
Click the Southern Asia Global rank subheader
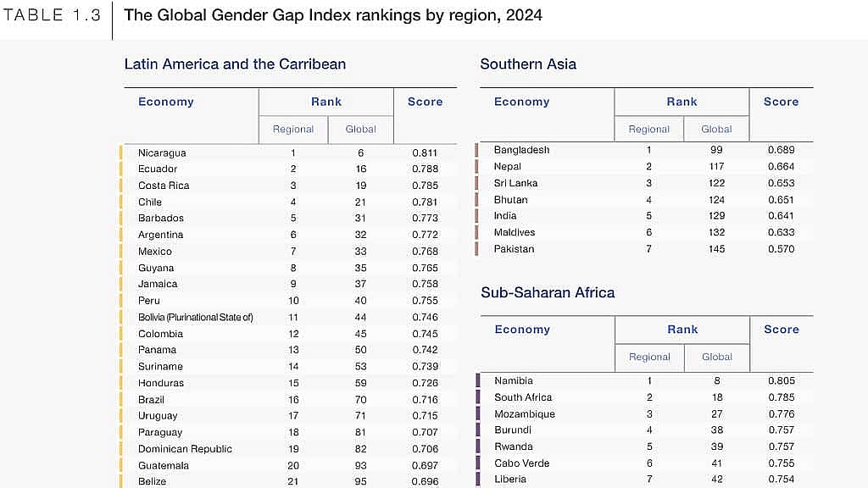(716, 129)
